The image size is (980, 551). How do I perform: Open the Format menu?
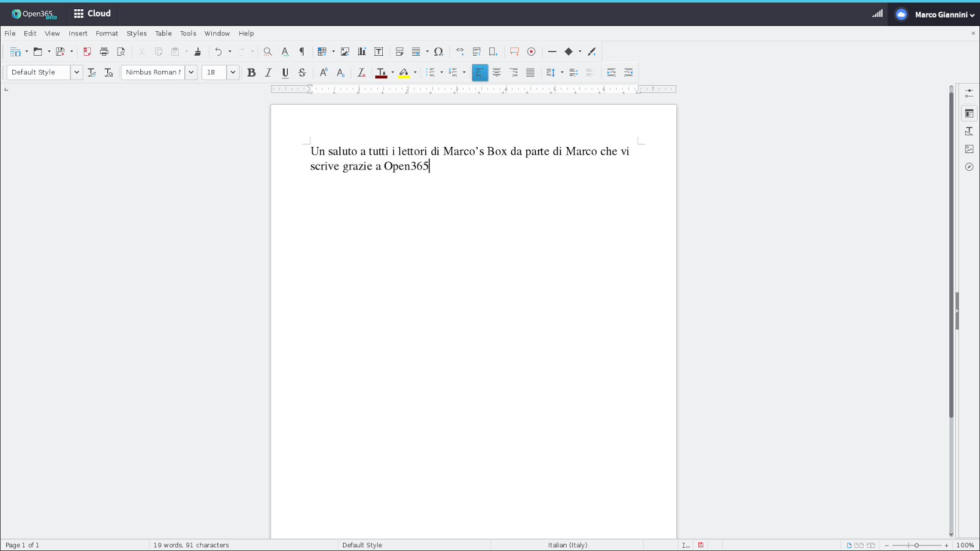(x=107, y=34)
